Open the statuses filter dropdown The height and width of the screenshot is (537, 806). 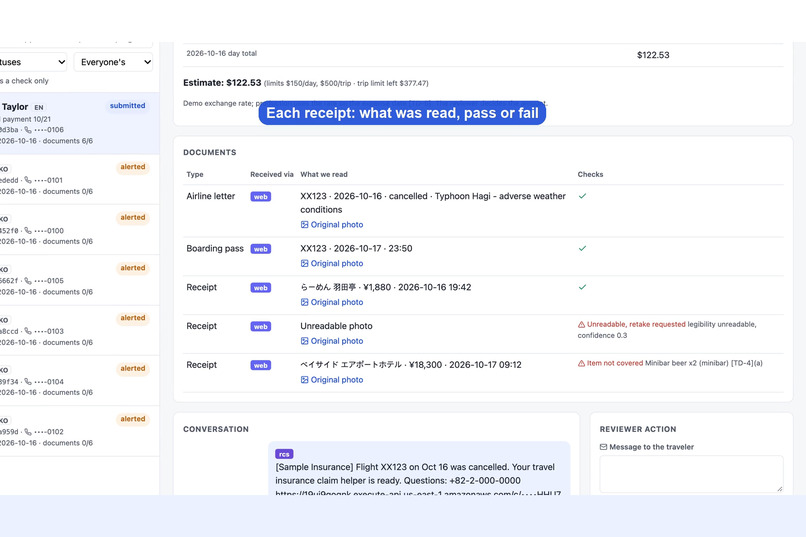pos(33,62)
